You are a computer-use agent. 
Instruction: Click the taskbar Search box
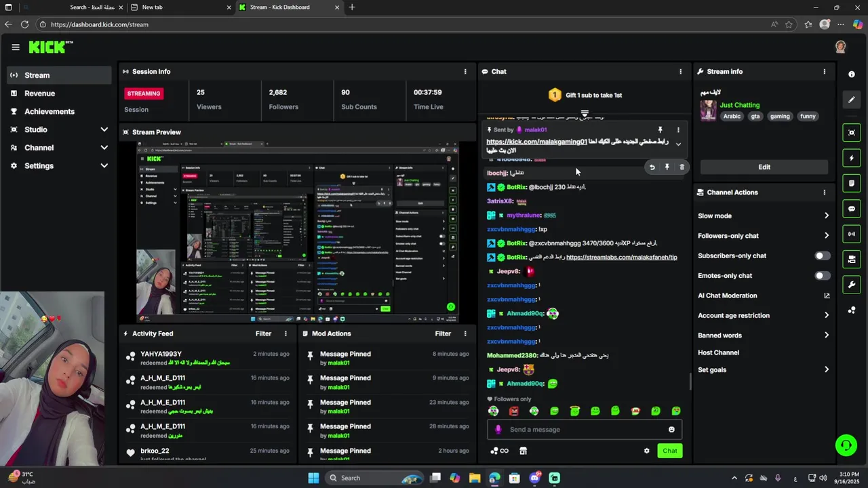(374, 478)
